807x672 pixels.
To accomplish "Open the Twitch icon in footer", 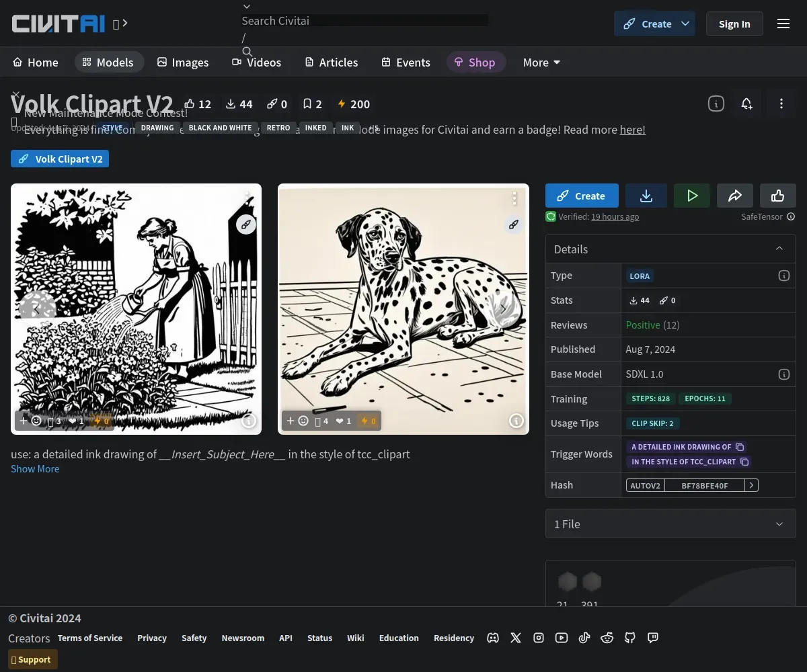I will coord(653,638).
